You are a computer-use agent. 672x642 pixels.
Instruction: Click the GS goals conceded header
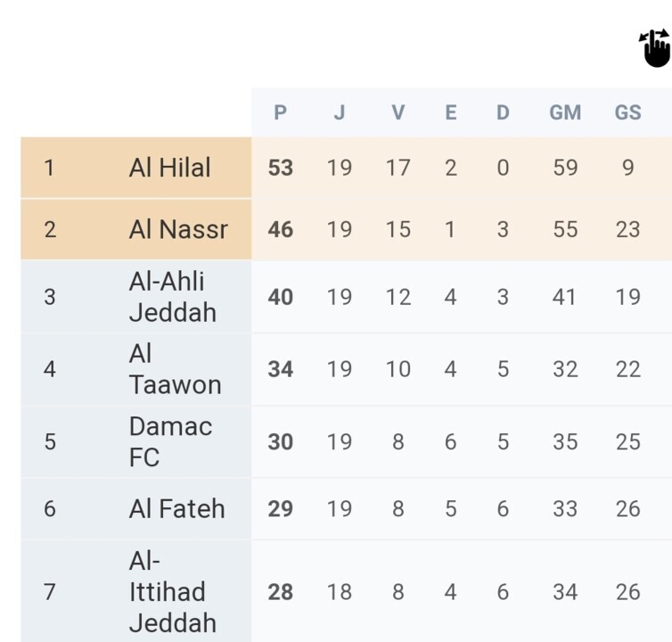click(627, 112)
